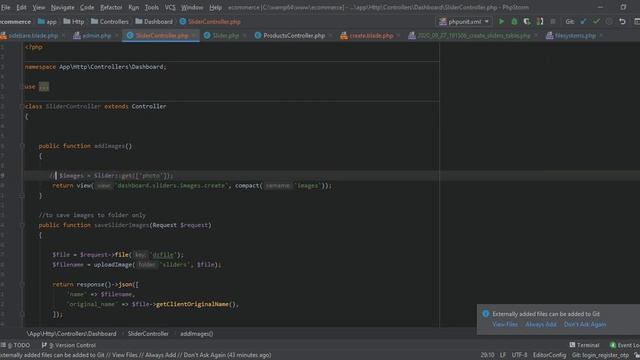The height and width of the screenshot is (360, 640).
Task: Click Always Add link in notification
Action: coord(541,324)
